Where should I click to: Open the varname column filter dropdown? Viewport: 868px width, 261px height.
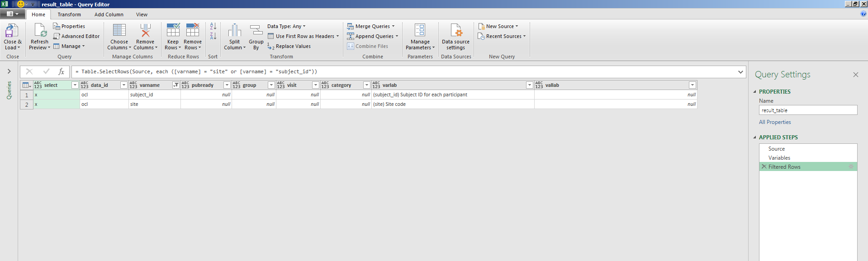click(175, 85)
